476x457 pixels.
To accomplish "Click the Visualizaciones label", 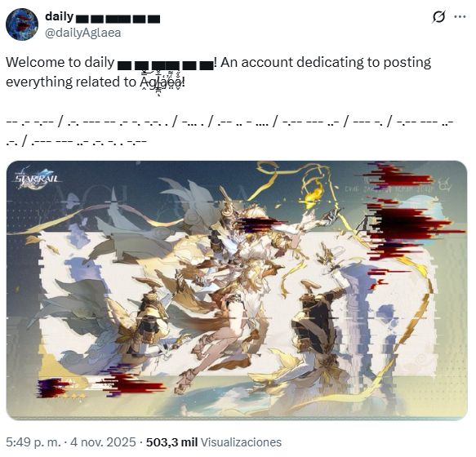I will 242,441.
